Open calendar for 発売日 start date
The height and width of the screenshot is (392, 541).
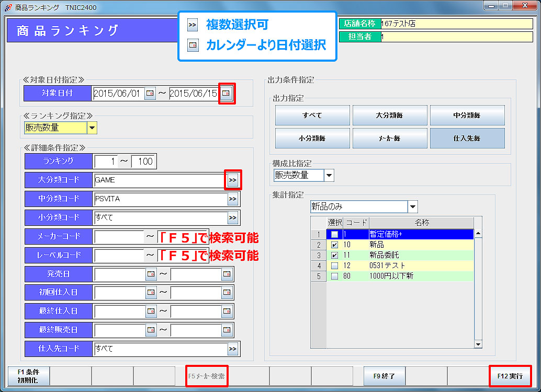click(x=151, y=274)
